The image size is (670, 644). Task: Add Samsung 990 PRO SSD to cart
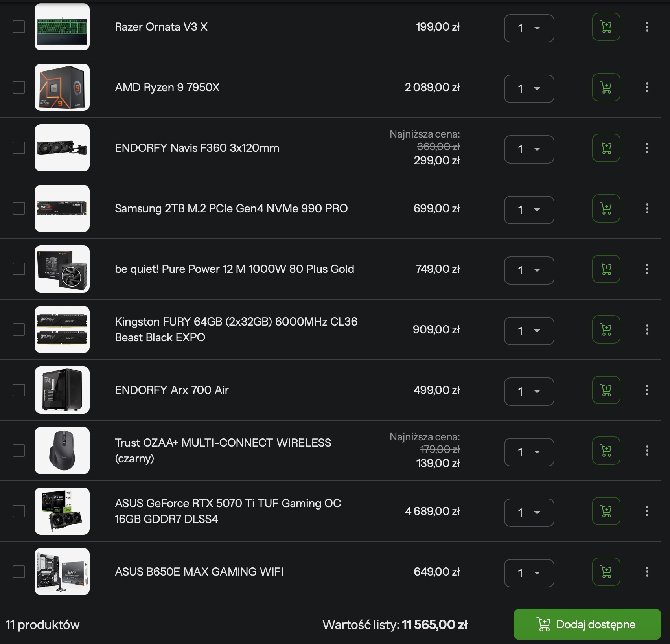606,209
